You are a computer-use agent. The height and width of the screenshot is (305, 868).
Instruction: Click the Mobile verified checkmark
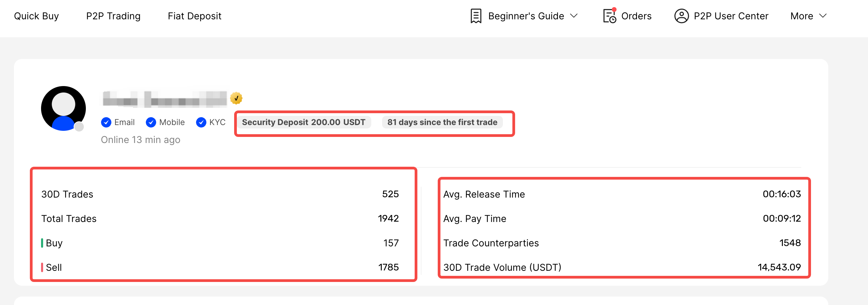click(x=151, y=122)
